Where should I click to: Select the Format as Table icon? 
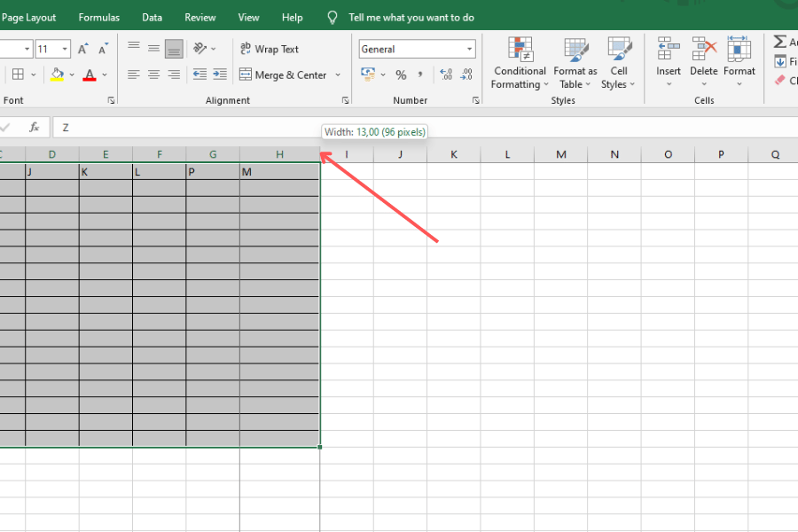pyautogui.click(x=575, y=62)
